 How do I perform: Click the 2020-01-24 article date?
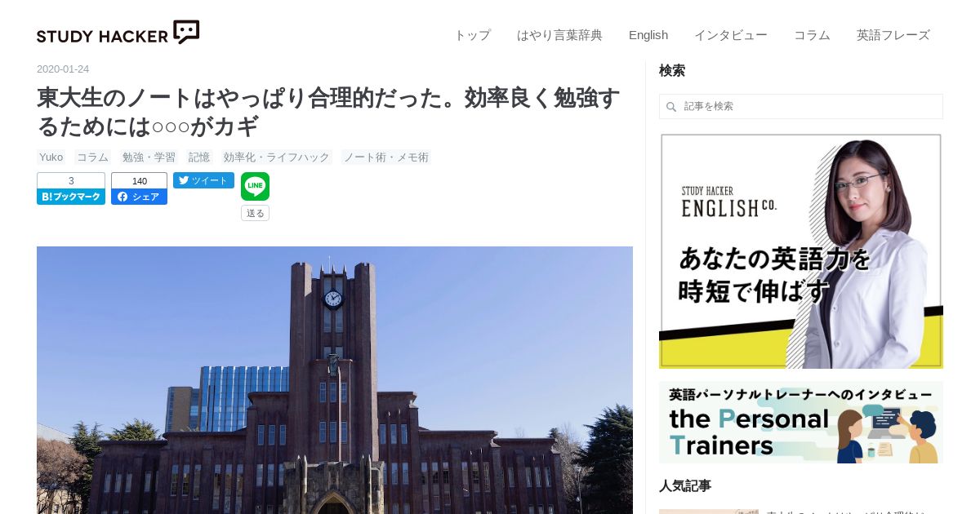(63, 69)
